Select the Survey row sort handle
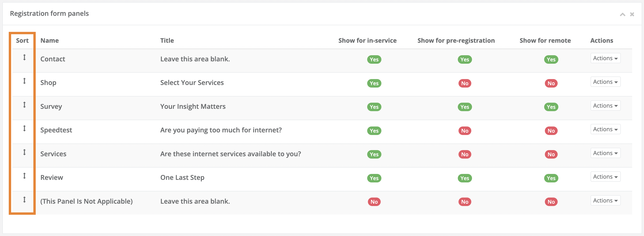This screenshot has width=644, height=236. pyautogui.click(x=24, y=105)
